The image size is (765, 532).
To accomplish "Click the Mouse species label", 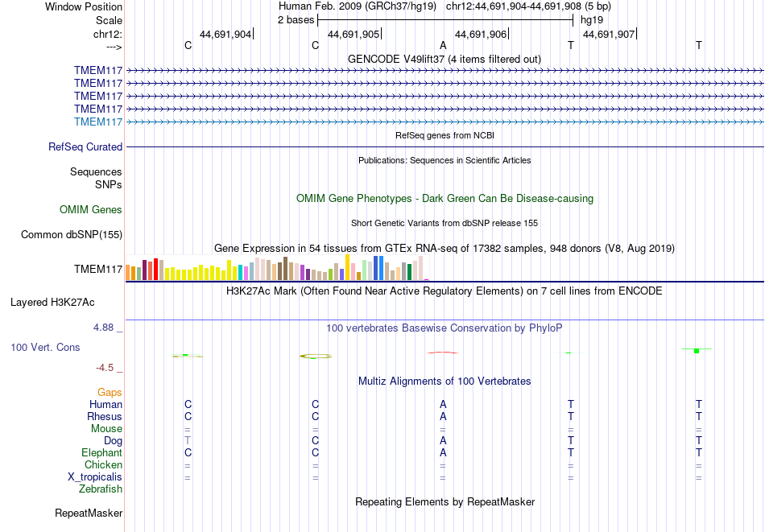I will tap(106, 429).
